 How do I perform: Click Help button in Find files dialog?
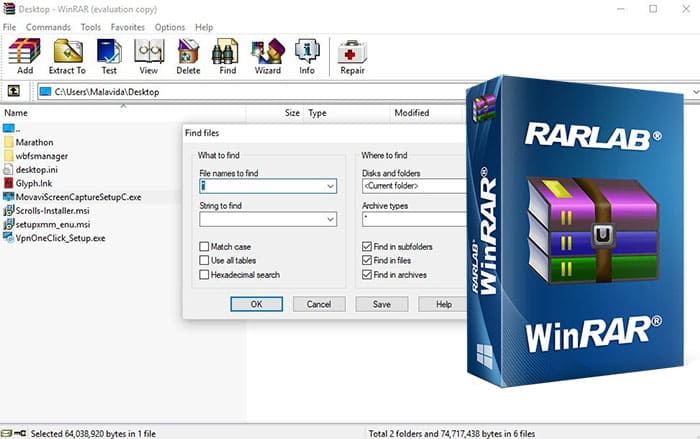(444, 304)
